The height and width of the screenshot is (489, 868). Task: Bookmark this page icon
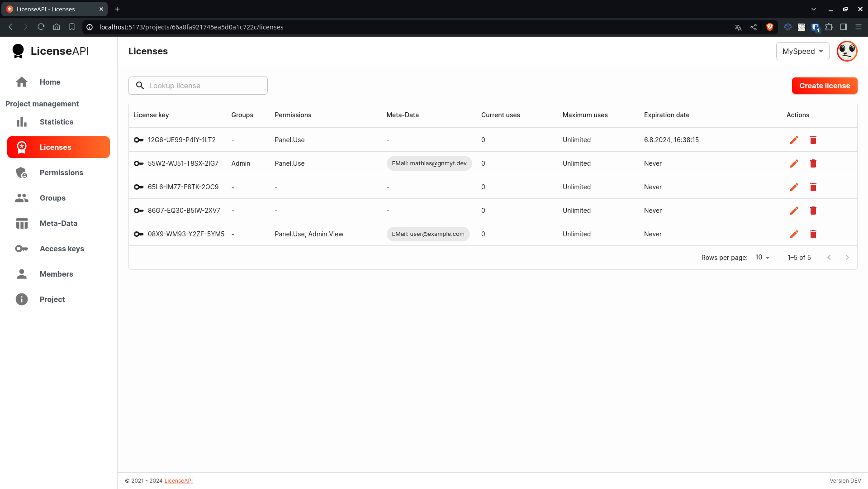click(72, 27)
